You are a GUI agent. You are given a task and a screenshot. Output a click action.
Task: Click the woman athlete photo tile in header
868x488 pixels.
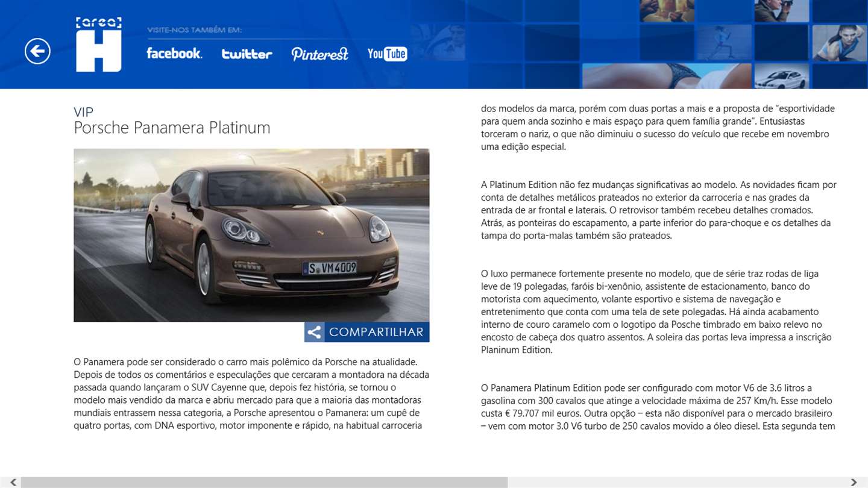[840, 43]
